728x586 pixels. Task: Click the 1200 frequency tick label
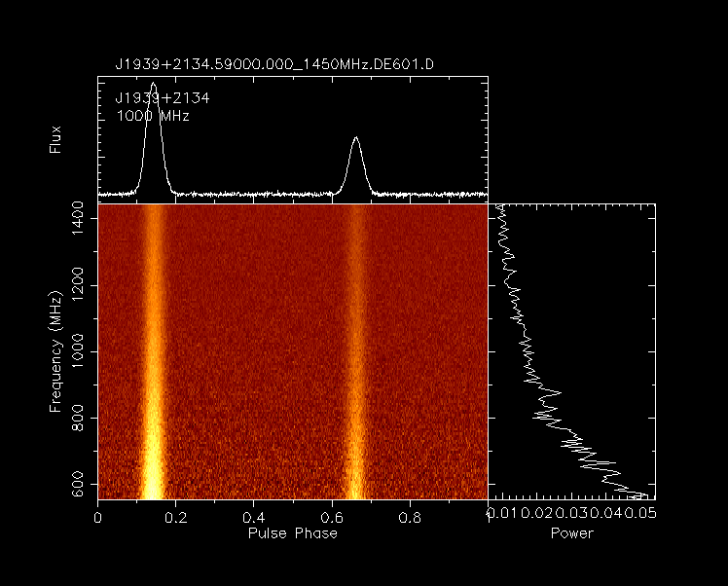pyautogui.click(x=77, y=284)
